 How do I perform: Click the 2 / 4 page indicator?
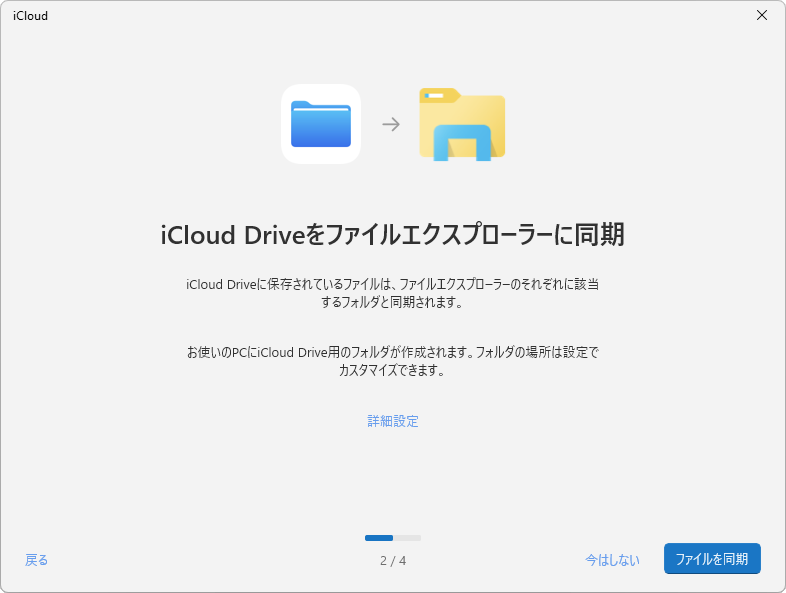[393, 560]
